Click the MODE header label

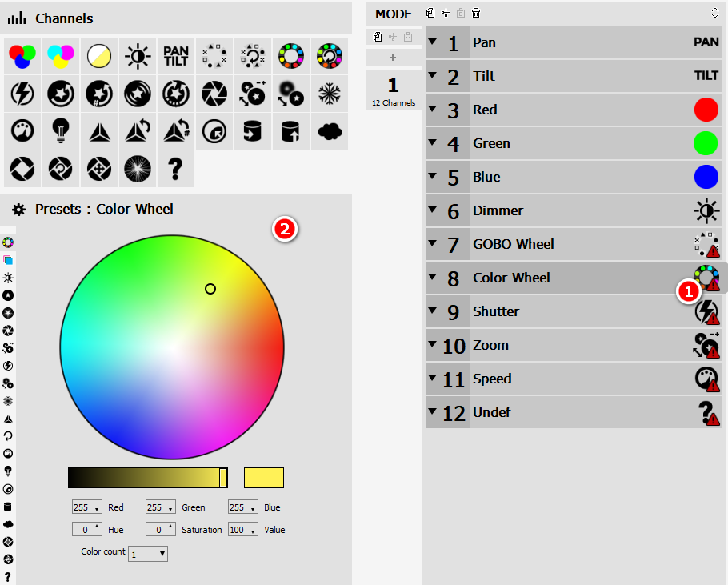(x=393, y=14)
